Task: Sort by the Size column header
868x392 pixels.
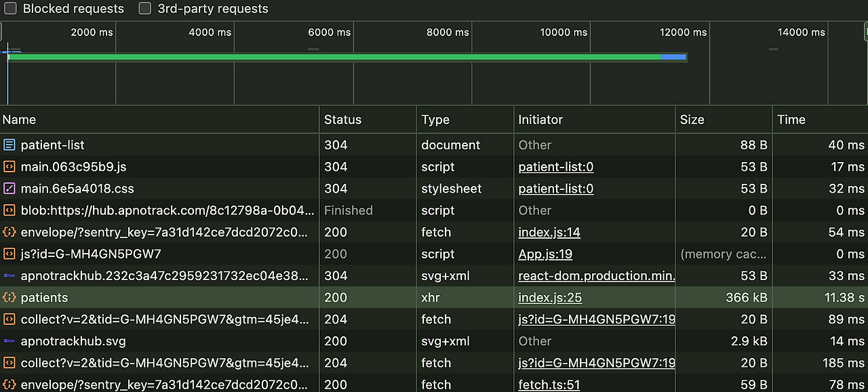Action: pyautogui.click(x=724, y=119)
